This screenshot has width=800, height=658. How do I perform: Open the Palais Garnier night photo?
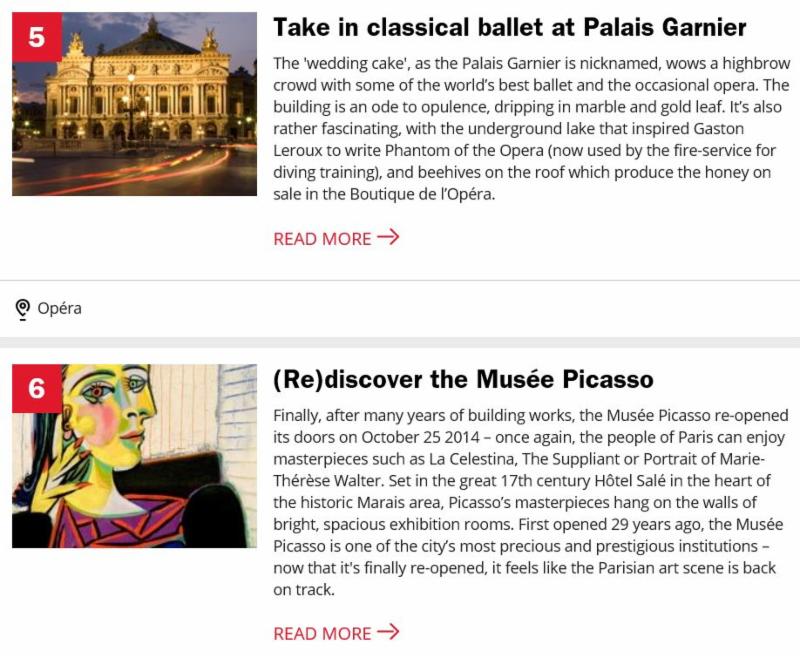point(135,104)
